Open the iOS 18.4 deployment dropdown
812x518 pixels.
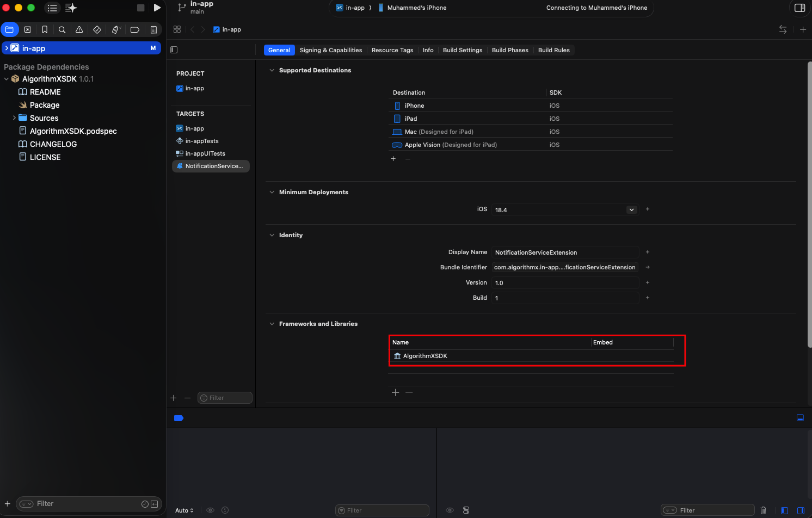[x=631, y=210]
